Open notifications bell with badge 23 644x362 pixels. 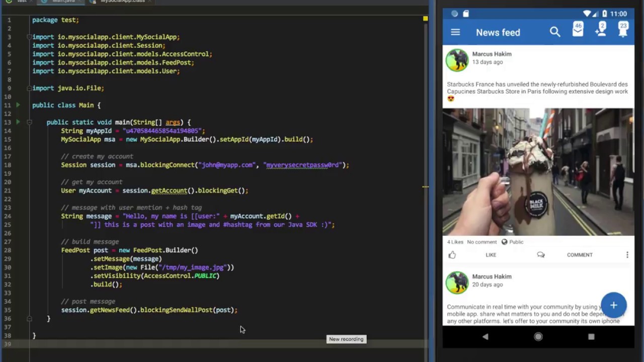[623, 30]
